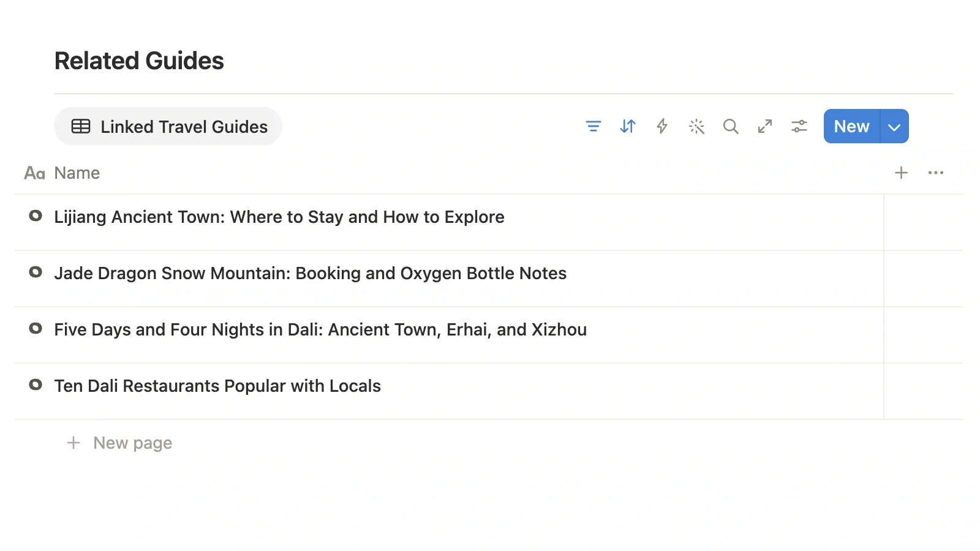Click the Ten Dali Restaurants page icon

tap(36, 384)
